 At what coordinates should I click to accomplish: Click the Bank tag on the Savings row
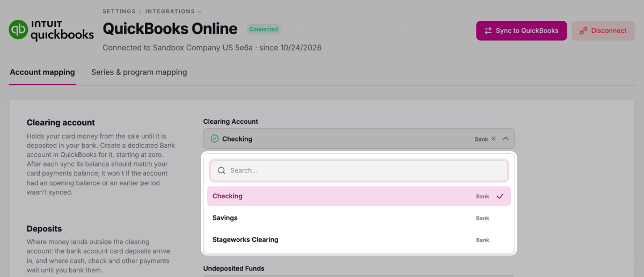pos(482,218)
